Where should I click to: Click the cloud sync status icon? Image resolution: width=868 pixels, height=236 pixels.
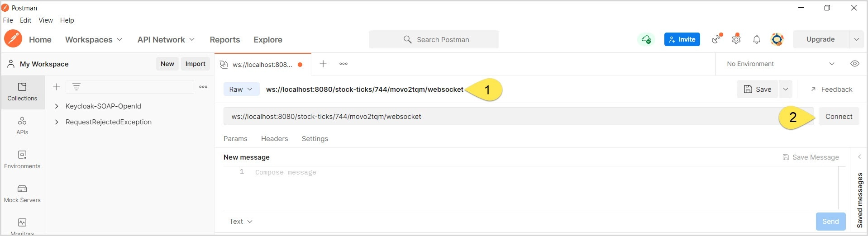(x=646, y=39)
